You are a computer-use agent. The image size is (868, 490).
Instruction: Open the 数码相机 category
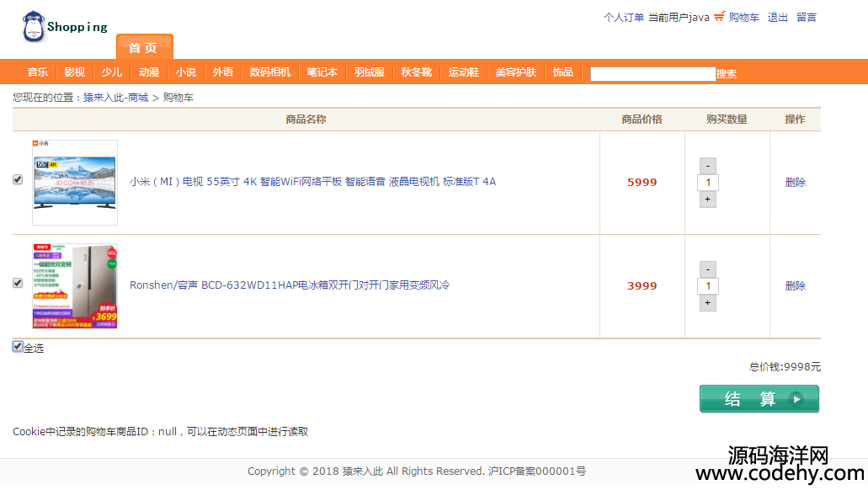point(269,72)
